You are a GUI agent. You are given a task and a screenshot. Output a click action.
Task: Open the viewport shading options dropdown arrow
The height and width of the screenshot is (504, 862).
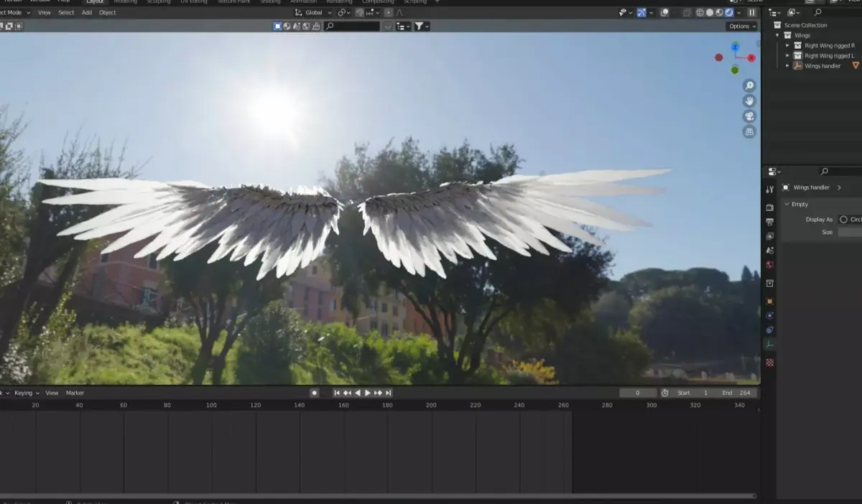click(x=739, y=12)
